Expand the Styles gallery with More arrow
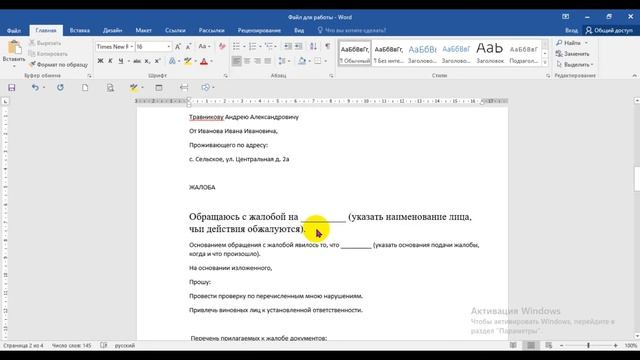Viewport: 640px width, 360px height. [x=545, y=62]
